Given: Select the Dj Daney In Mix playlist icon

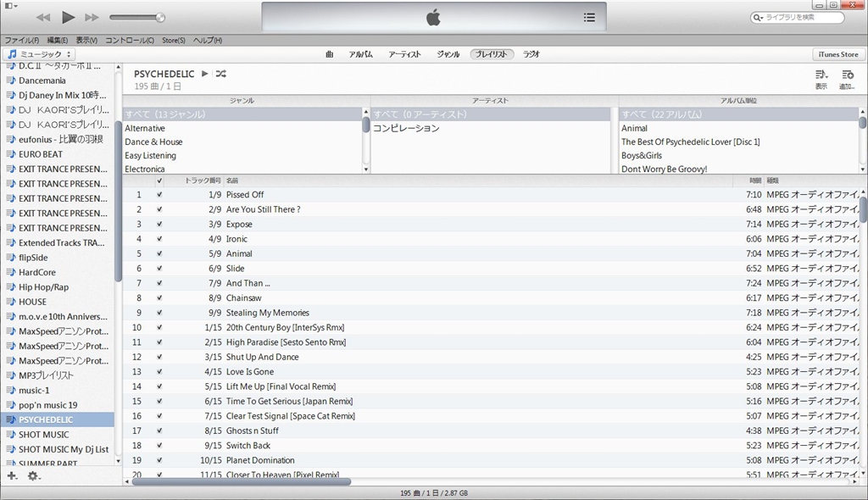Looking at the screenshot, I should [10, 95].
